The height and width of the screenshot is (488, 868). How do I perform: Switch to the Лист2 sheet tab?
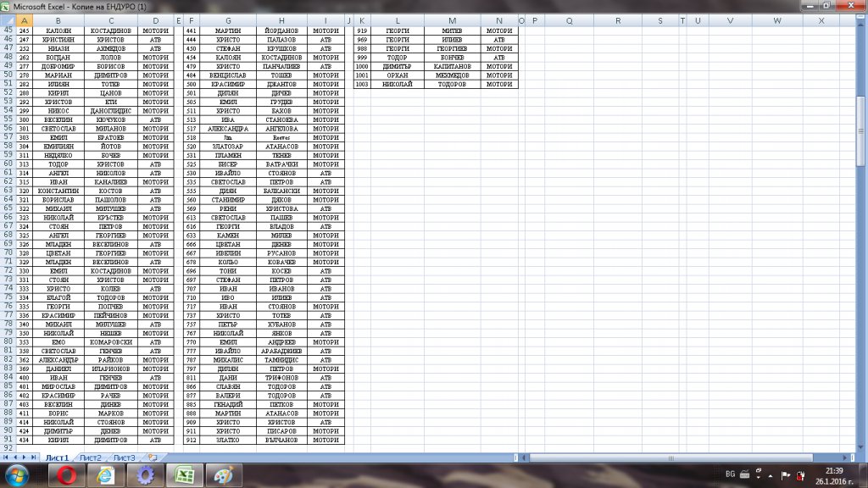(90, 457)
